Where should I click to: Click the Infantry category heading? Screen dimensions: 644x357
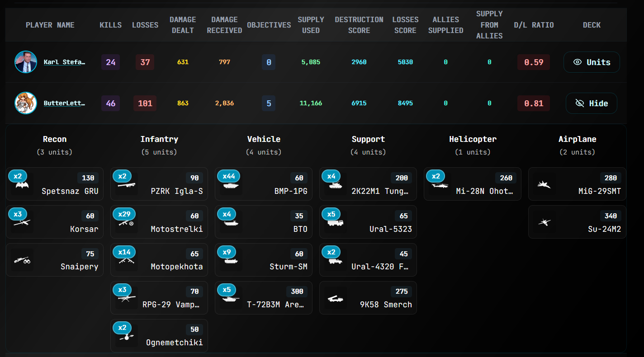[159, 139]
